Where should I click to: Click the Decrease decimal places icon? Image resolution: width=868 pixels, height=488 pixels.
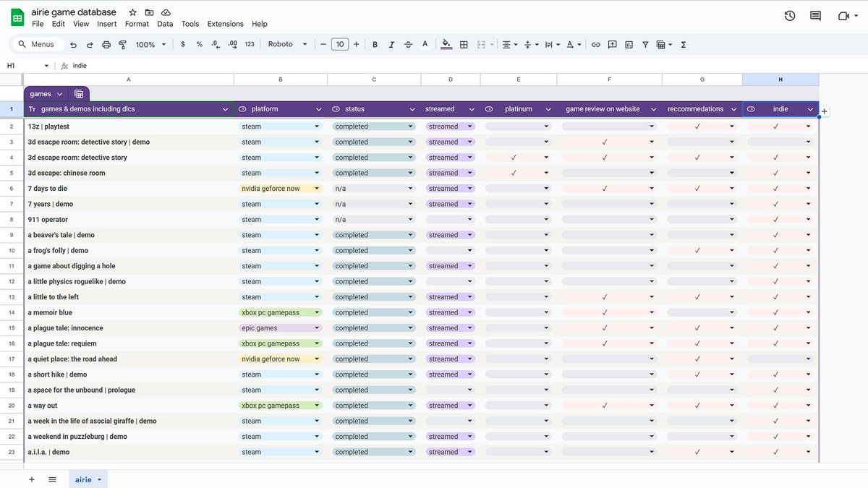tap(216, 45)
